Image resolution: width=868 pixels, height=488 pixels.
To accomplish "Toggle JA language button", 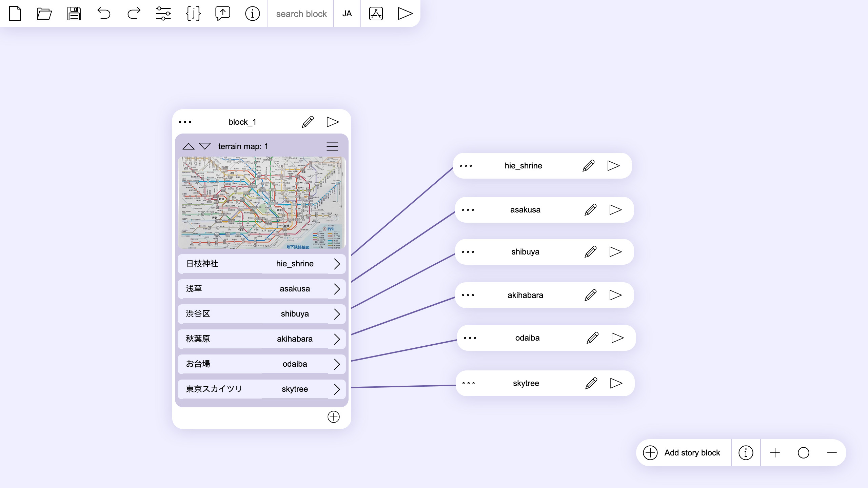I will (x=347, y=14).
